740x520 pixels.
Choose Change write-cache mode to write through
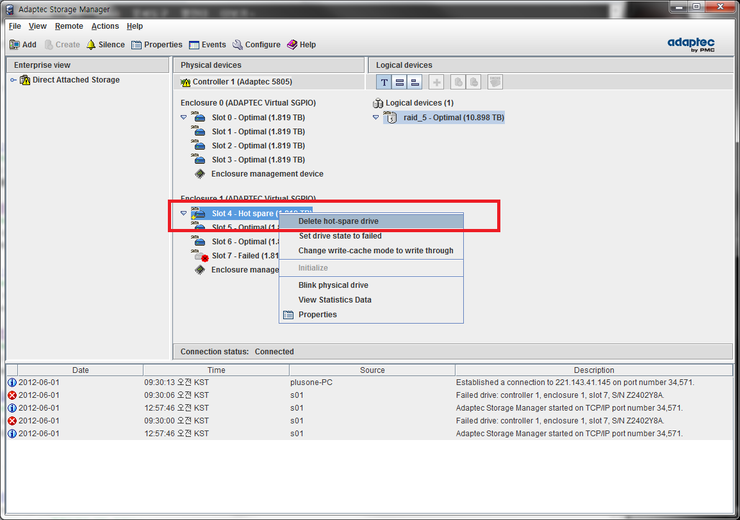pos(371,250)
